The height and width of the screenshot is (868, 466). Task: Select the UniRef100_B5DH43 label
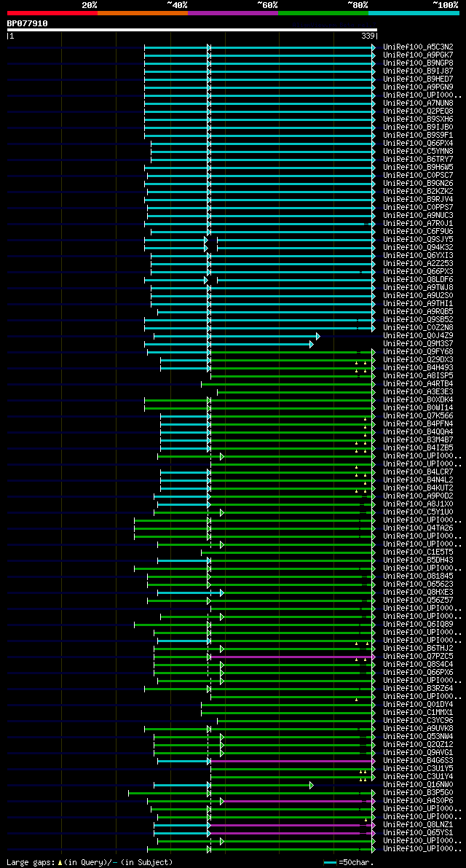418,560
